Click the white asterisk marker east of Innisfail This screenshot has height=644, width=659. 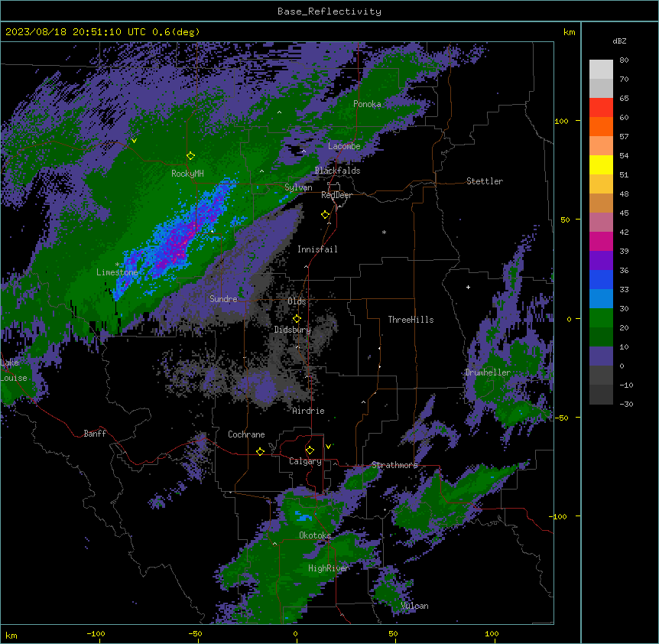click(x=384, y=232)
